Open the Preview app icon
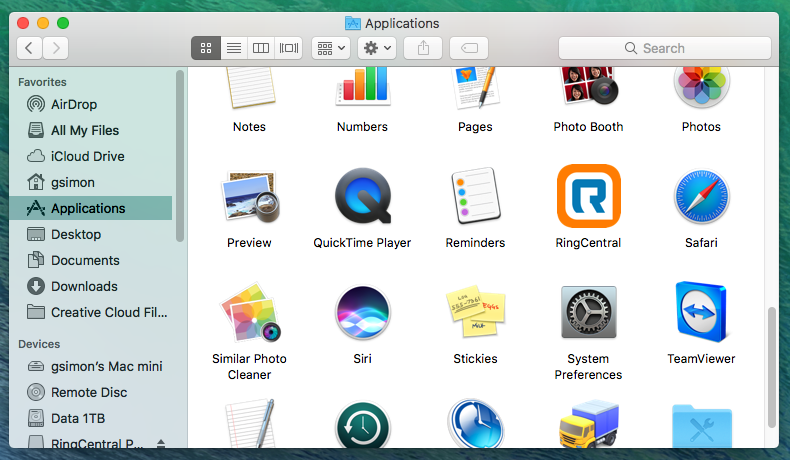 [x=249, y=197]
